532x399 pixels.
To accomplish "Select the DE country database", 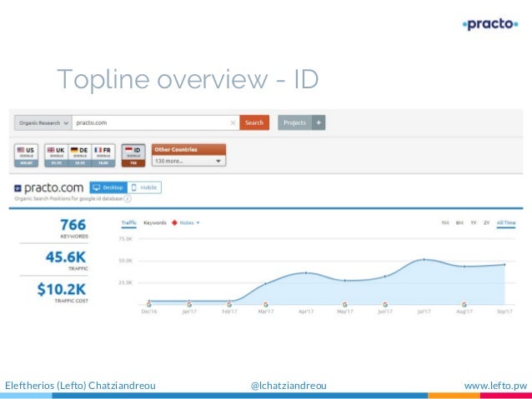I will tap(80, 155).
